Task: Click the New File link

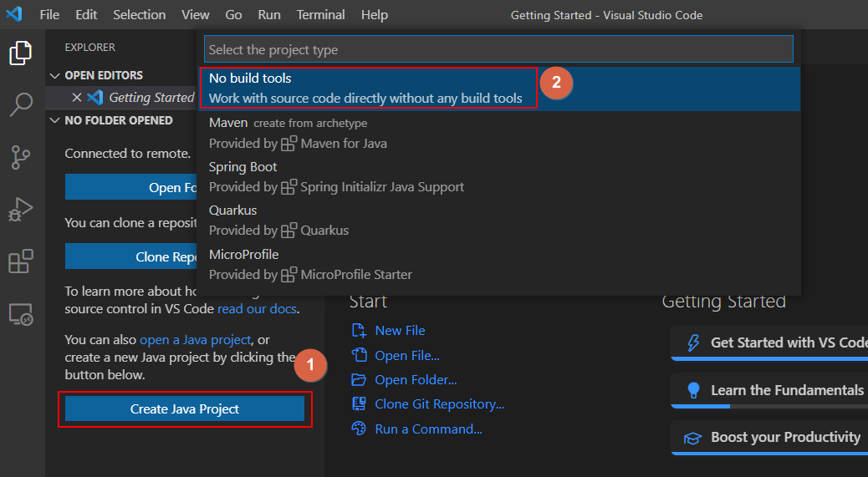Action: pyautogui.click(x=400, y=331)
